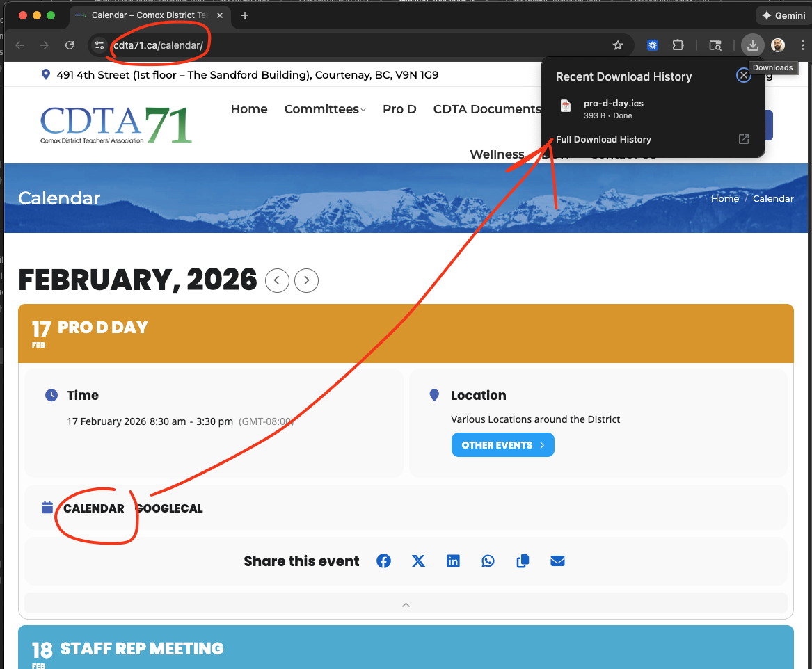Go to next month arrow
This screenshot has width=812, height=669.
(x=307, y=281)
